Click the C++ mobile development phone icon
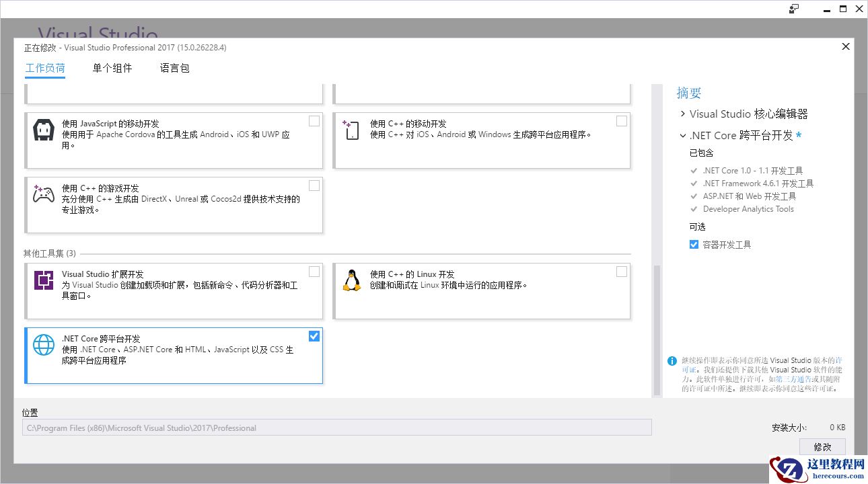The height and width of the screenshot is (484, 868). coord(351,130)
